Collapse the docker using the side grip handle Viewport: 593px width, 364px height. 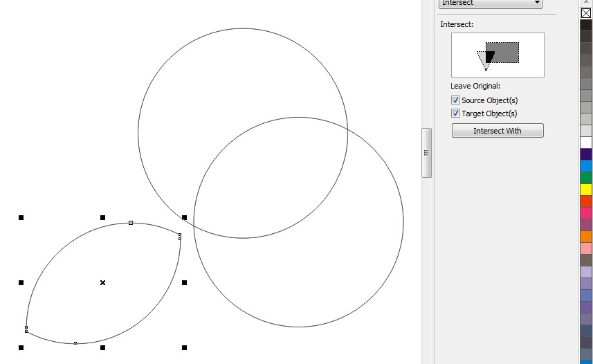(x=426, y=153)
